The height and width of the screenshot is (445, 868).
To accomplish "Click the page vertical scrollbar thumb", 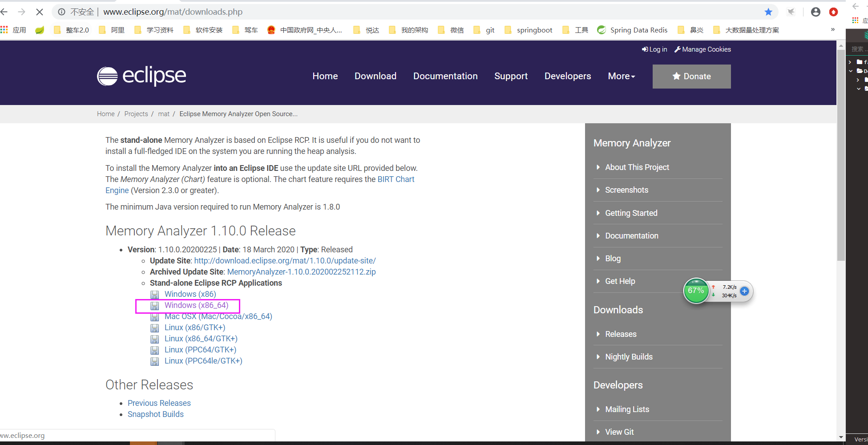I will tap(841, 156).
